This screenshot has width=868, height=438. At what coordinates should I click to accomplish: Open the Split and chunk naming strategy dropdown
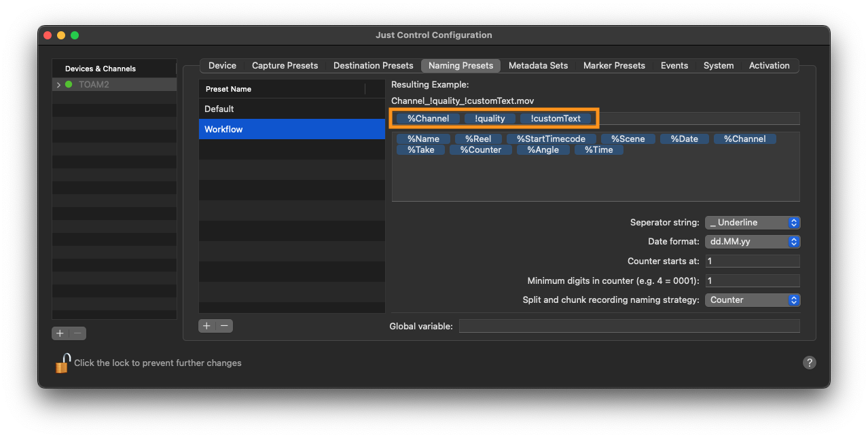pyautogui.click(x=753, y=300)
